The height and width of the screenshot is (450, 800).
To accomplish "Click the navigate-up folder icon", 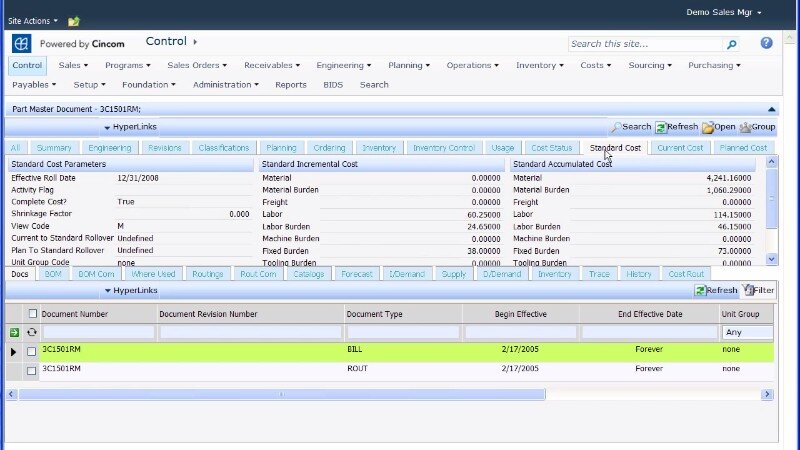I will click(74, 21).
